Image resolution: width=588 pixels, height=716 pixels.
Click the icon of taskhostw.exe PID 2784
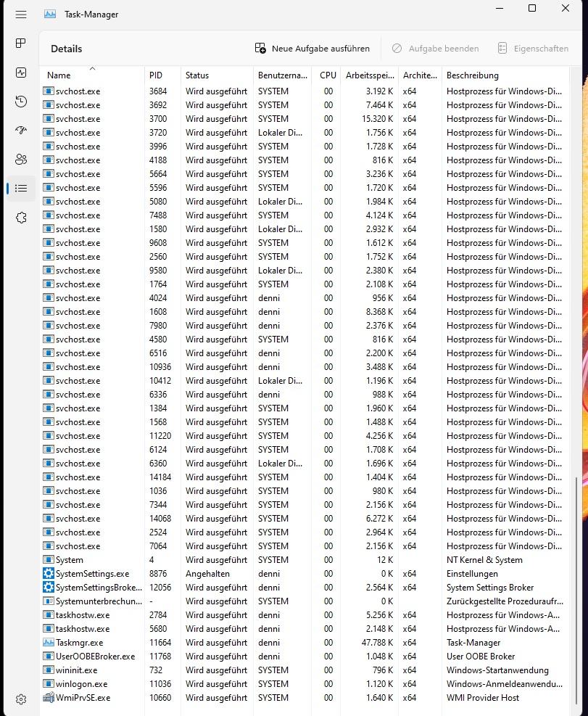tap(49, 615)
